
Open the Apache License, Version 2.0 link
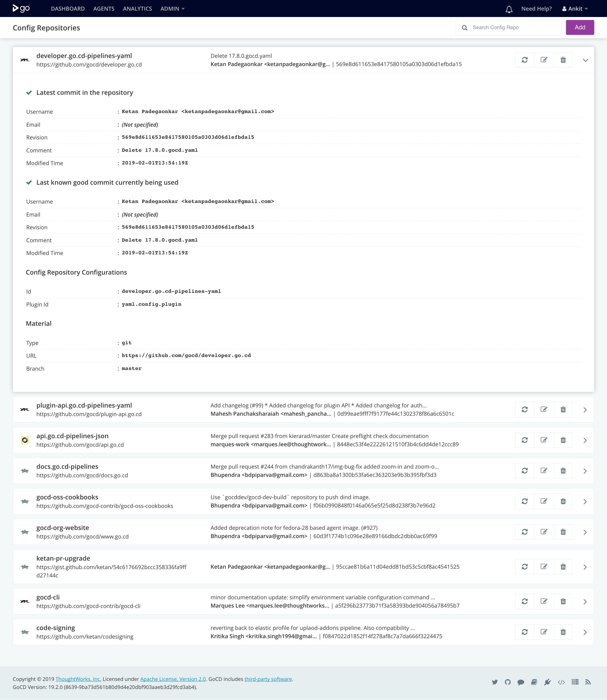[x=173, y=679]
